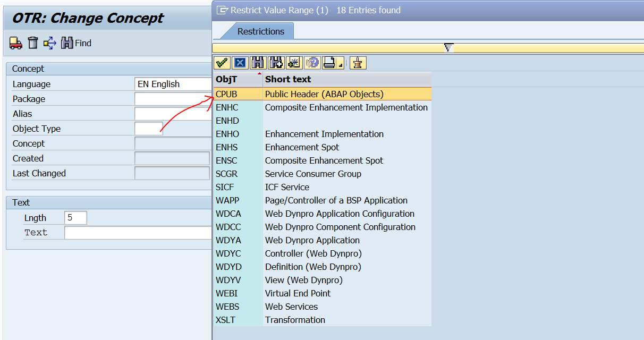Image resolution: width=644 pixels, height=340 pixels.
Task: Click the Find Next binoculars-plus icon
Action: (x=276, y=63)
